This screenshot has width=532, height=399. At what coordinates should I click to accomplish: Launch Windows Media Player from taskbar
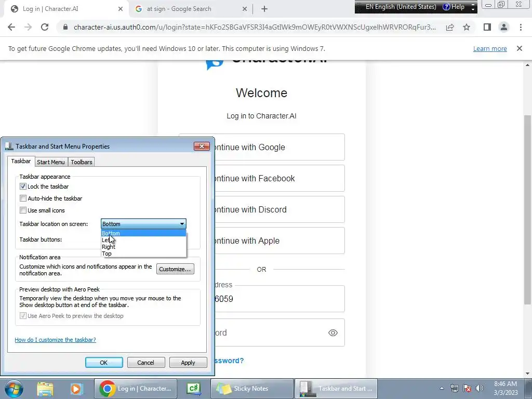pyautogui.click(x=76, y=389)
